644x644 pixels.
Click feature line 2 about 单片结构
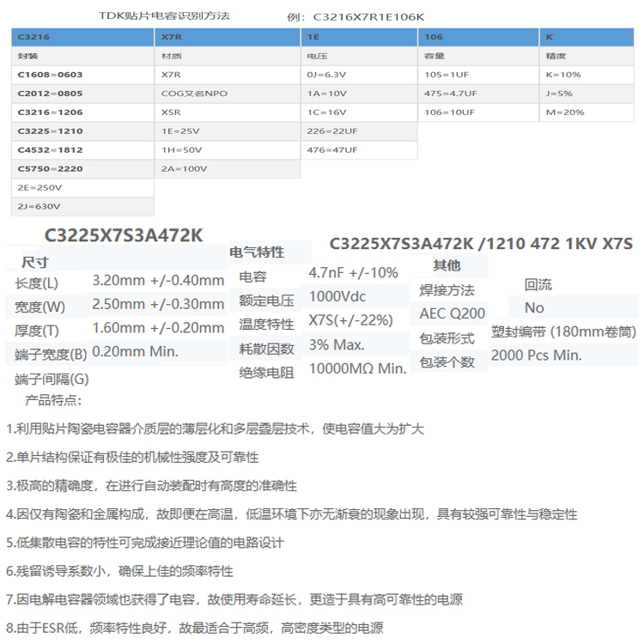tap(132, 457)
